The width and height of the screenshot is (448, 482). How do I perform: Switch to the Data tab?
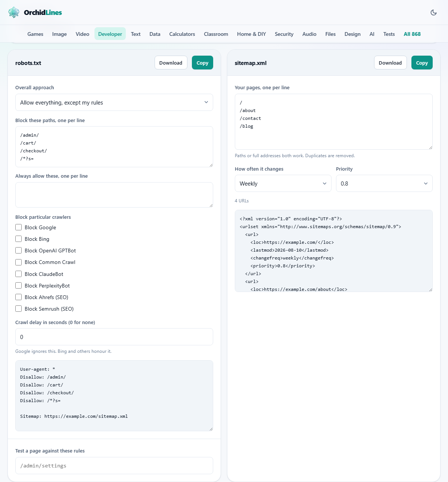(155, 34)
